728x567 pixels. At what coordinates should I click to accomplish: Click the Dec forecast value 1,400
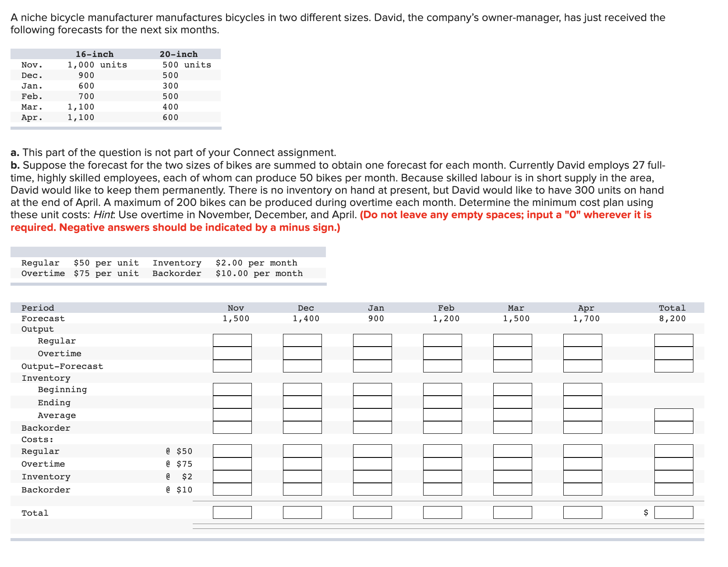point(306,319)
